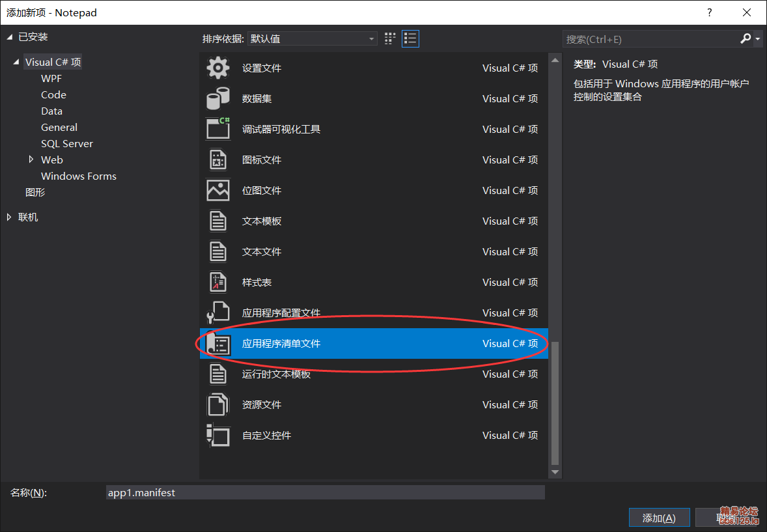Click the 设置文件 gear icon
The width and height of the screenshot is (767, 532).
click(217, 68)
